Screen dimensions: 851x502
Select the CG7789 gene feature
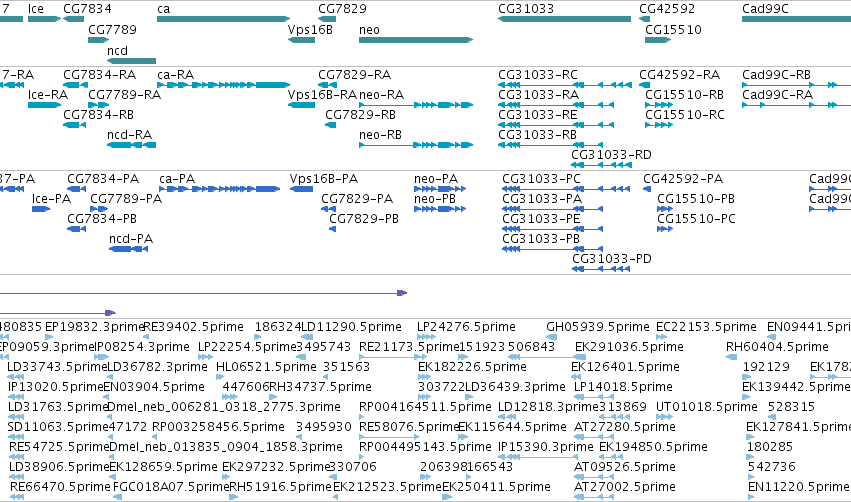[x=99, y=40]
